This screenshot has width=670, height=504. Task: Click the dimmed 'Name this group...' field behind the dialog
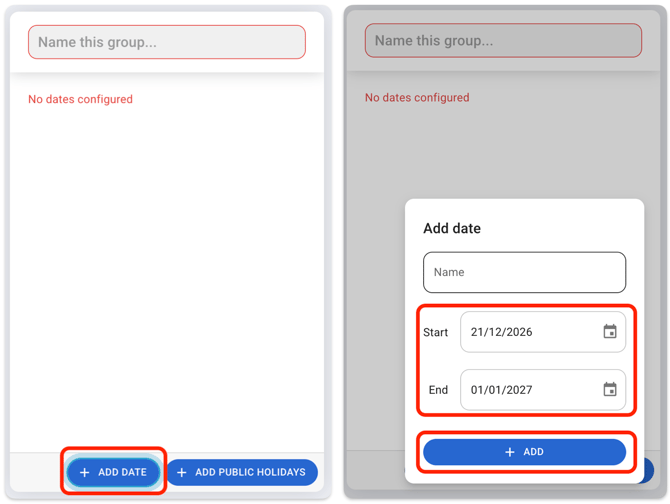coord(503,41)
